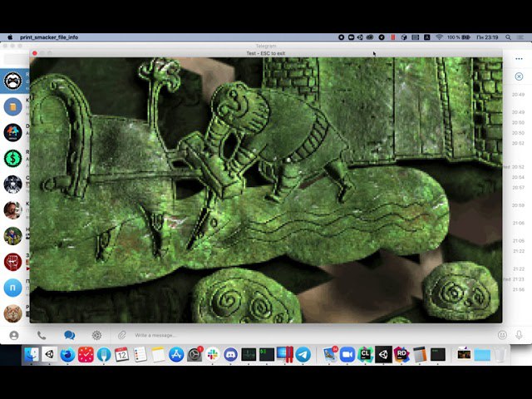
Task: Open the Apple menu
Action: (10, 37)
